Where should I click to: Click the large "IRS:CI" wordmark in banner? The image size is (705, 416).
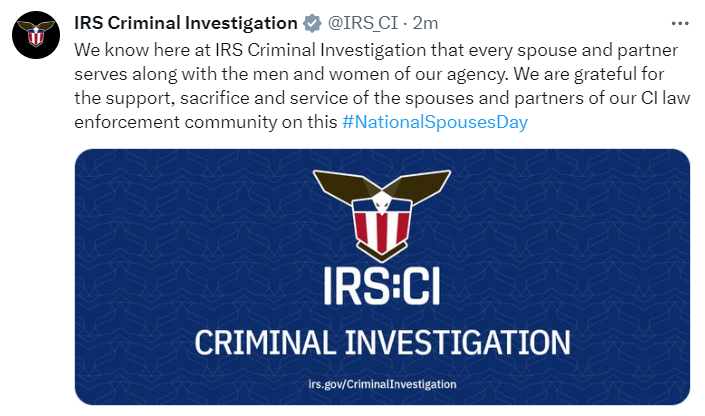pyautogui.click(x=383, y=287)
